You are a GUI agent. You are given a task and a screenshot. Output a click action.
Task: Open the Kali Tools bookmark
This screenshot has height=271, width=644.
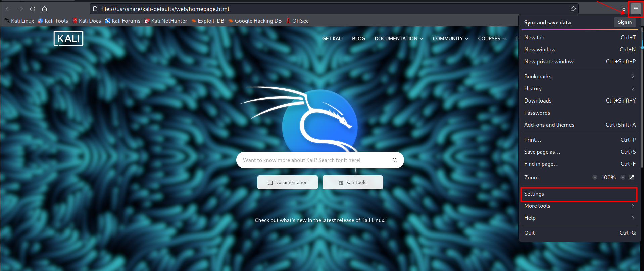[53, 21]
